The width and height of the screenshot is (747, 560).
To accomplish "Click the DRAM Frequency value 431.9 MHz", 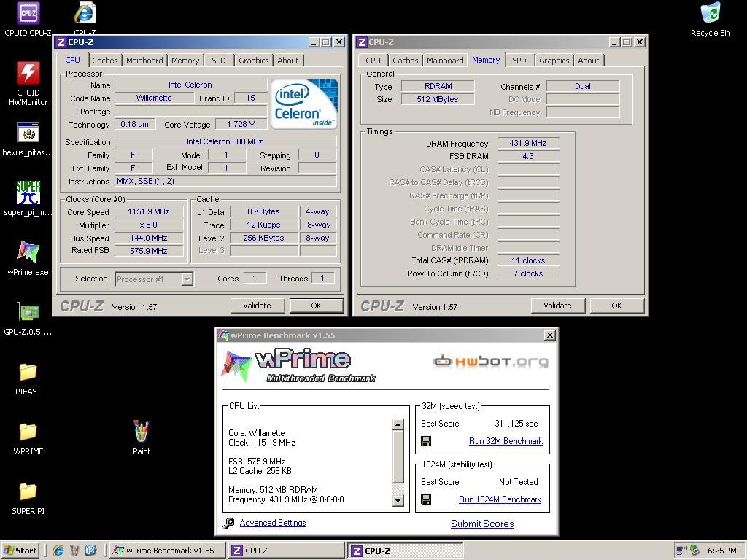I will 528,143.
